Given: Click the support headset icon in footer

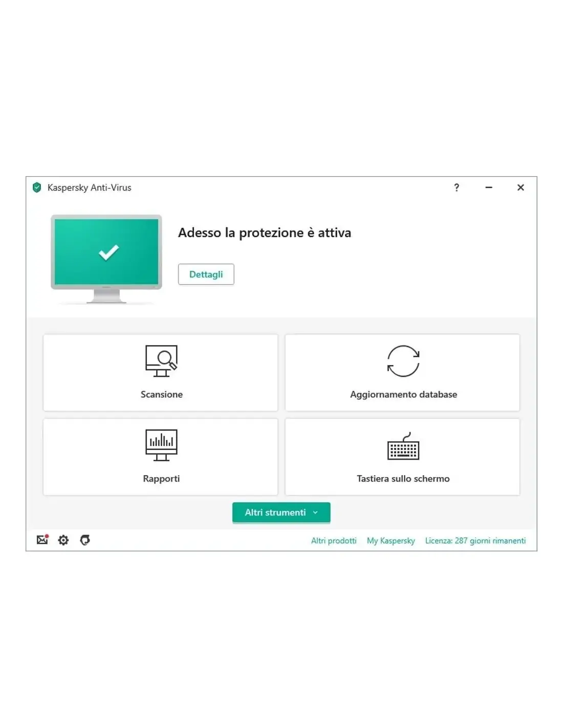Looking at the screenshot, I should 85,540.
